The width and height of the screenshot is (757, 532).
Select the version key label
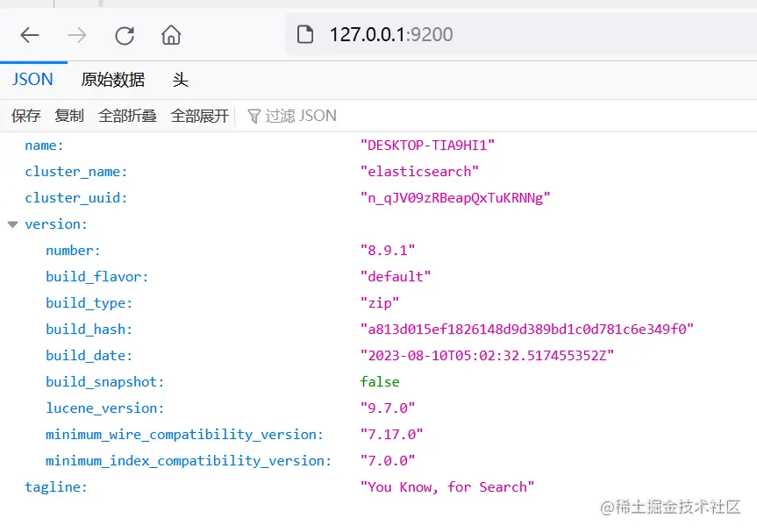click(56, 224)
